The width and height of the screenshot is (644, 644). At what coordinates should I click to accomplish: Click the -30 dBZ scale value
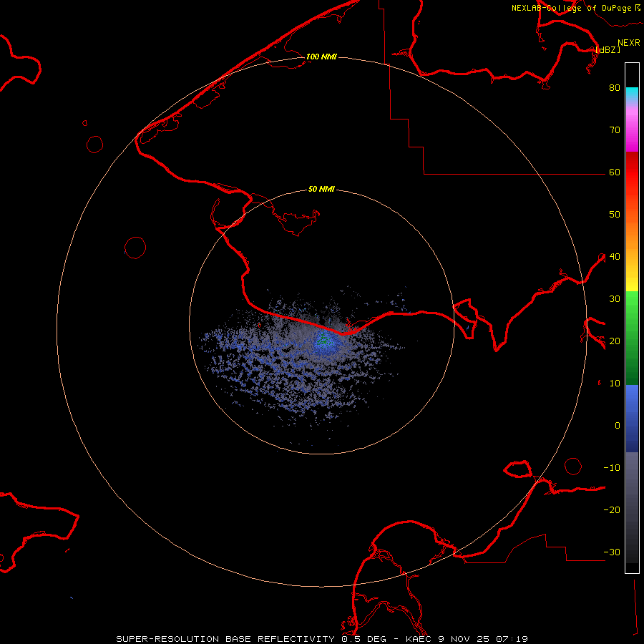(x=612, y=552)
